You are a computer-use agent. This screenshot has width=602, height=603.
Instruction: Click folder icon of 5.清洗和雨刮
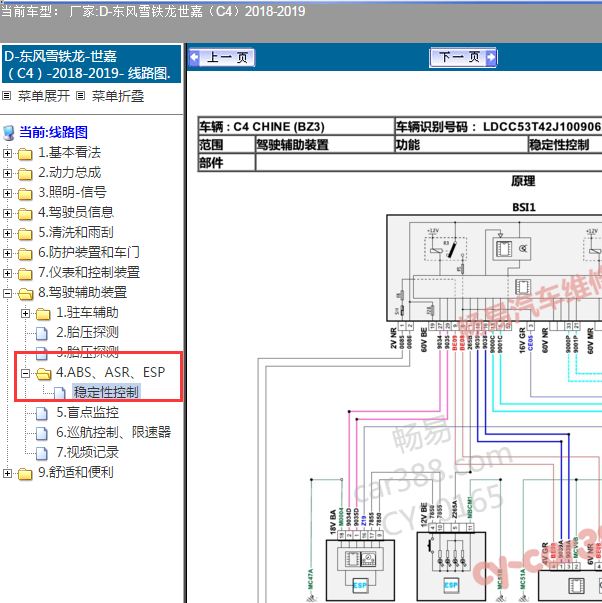(25, 234)
